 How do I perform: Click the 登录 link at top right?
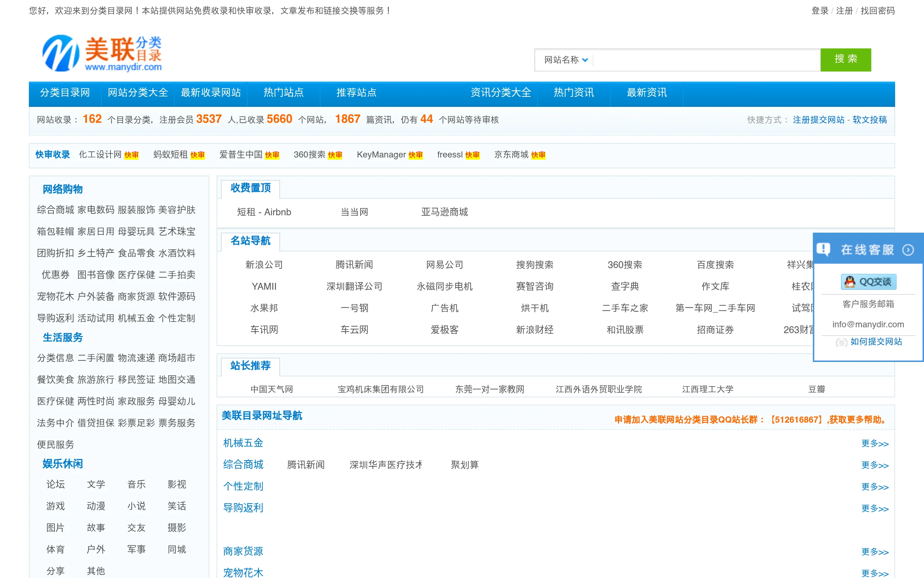(820, 11)
